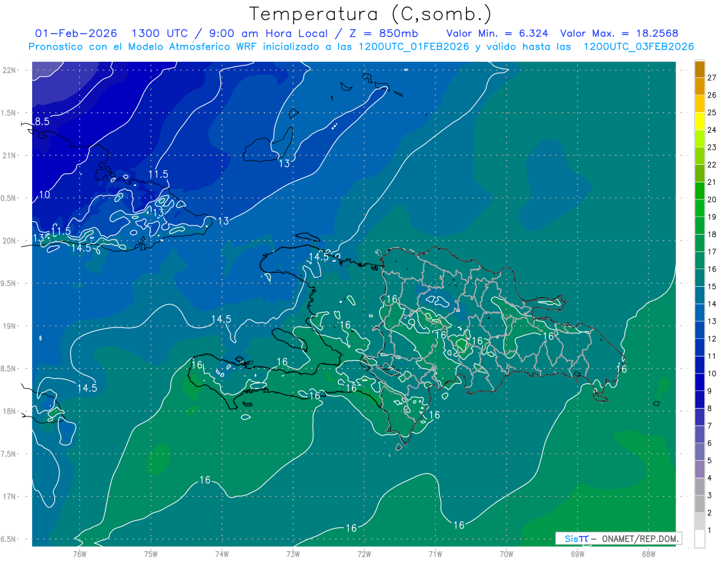
Task: Click value "15" in the color legend
Action: click(712, 287)
